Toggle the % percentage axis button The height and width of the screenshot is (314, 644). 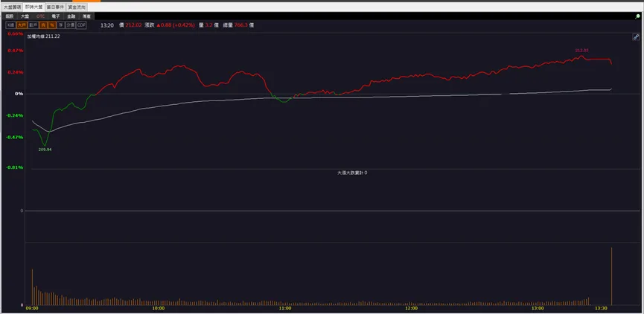coord(52,25)
